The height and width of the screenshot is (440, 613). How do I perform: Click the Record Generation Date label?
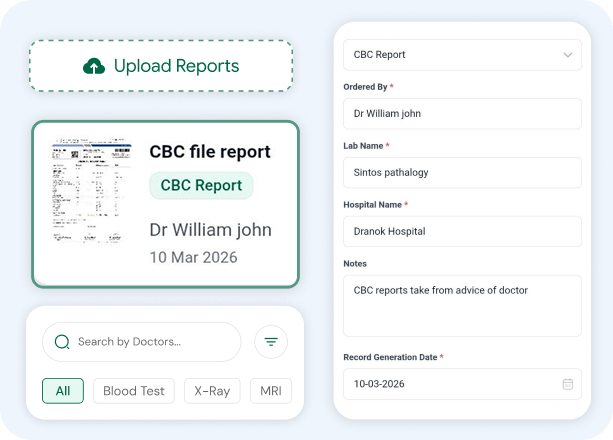[x=390, y=357]
